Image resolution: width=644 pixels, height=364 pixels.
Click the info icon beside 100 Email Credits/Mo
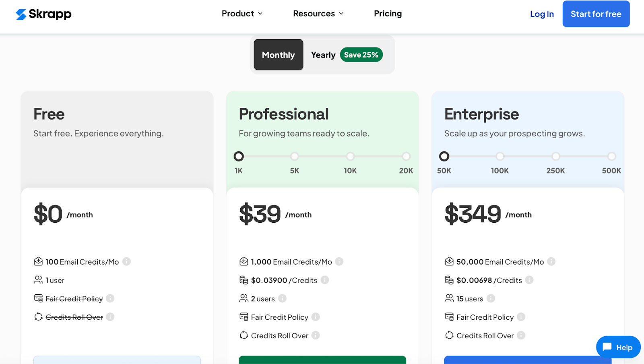(126, 261)
